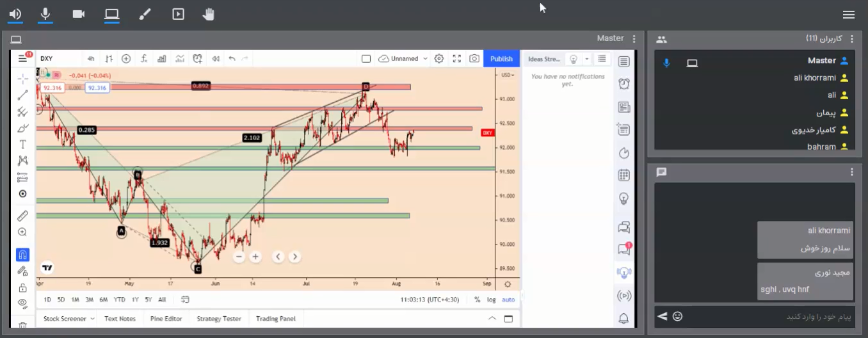This screenshot has width=868, height=338.
Task: Select the Measure ruler tool
Action: (23, 215)
